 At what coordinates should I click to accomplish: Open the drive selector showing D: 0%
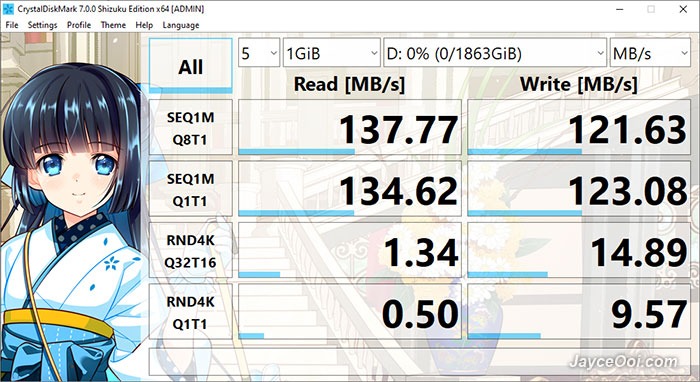pos(495,53)
